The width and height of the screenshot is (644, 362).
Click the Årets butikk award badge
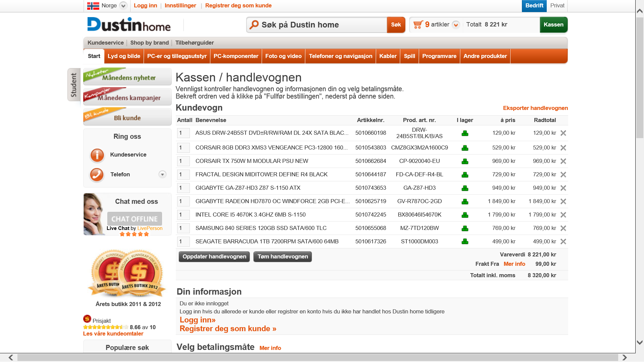click(127, 274)
